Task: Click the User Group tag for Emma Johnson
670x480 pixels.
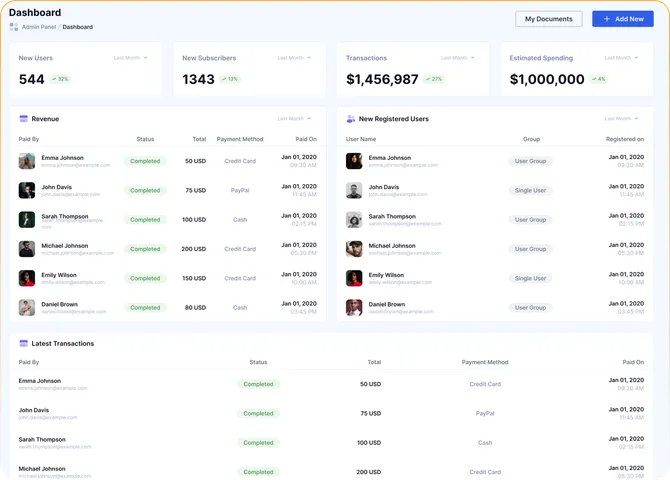Action: [530, 161]
